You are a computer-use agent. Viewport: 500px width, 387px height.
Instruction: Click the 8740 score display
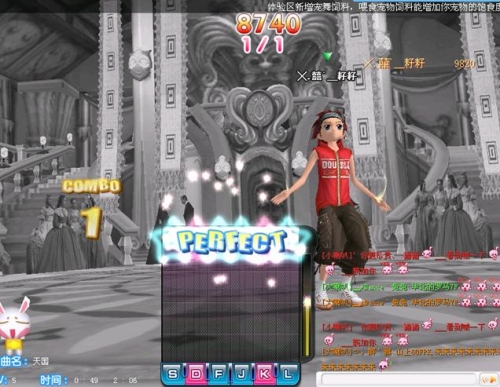pyautogui.click(x=268, y=24)
